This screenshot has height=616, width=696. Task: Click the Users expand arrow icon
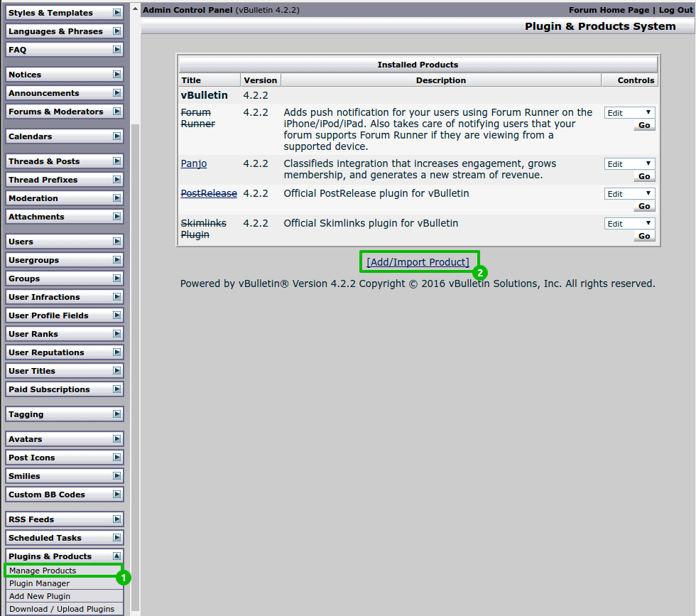click(116, 241)
